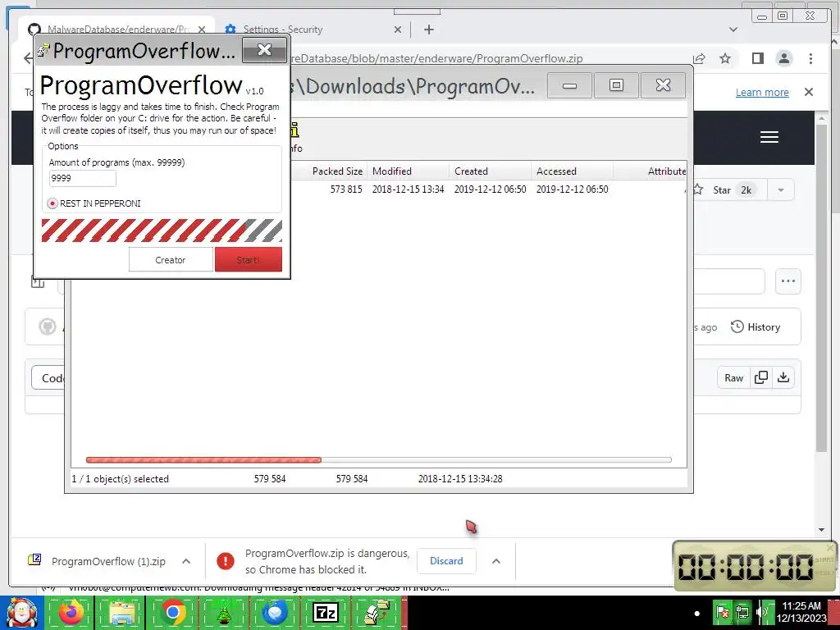840x630 pixels.
Task: Download raw file with download icon
Action: (783, 377)
